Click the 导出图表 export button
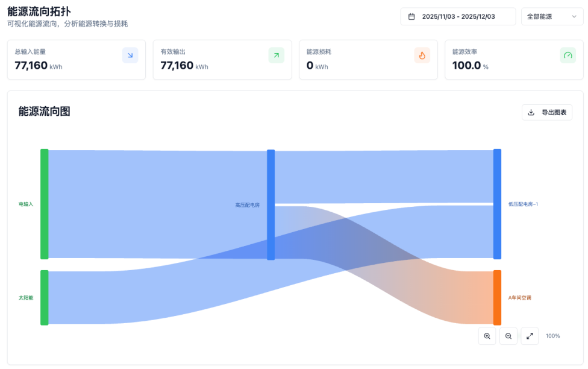588x369 pixels. point(547,112)
